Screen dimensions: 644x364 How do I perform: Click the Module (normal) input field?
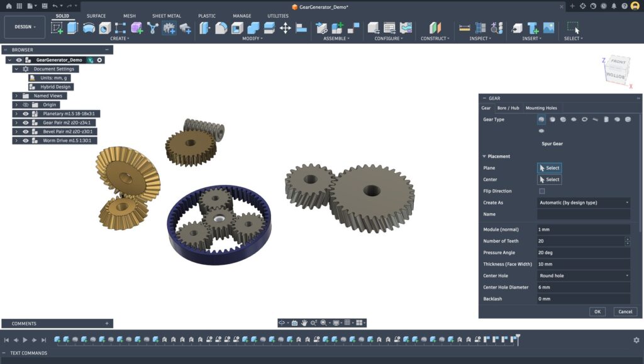pos(583,230)
